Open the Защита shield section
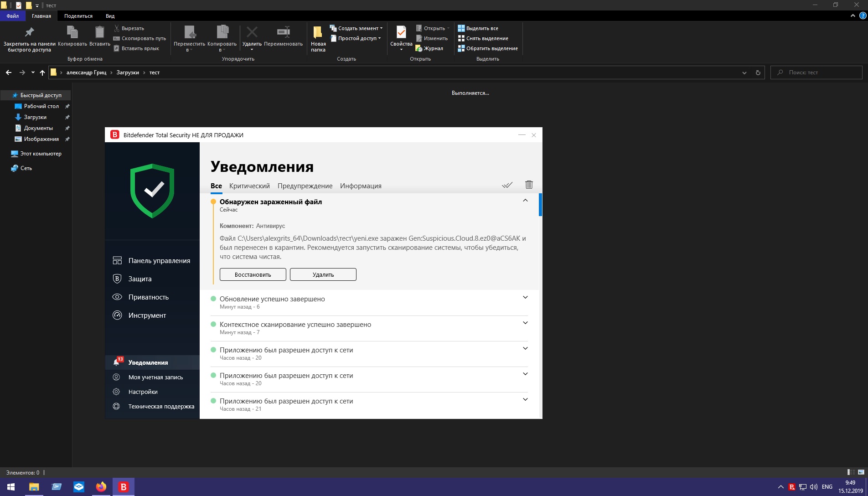This screenshot has width=868, height=496. [139, 279]
